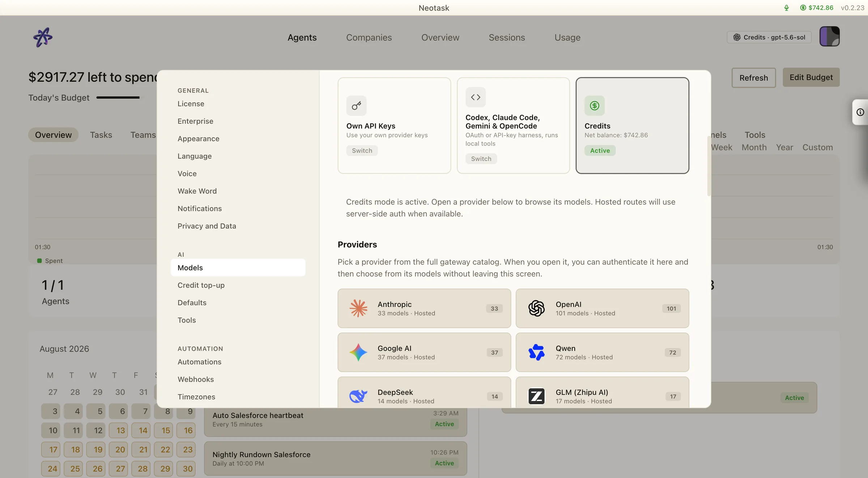Click the $742.86 balance in title bar
Image resolution: width=868 pixels, height=478 pixels.
(817, 8)
